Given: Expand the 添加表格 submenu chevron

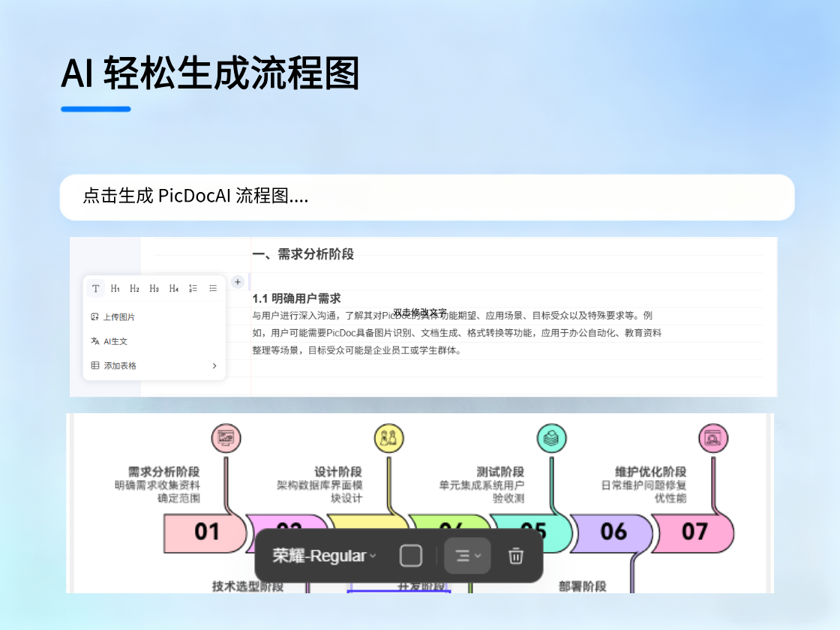Looking at the screenshot, I should [x=214, y=365].
